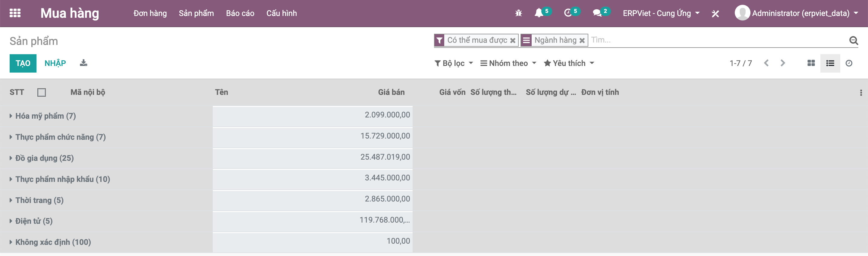The image size is (868, 256).
Task: Click the value 25.487.019,00
Action: 385,157
